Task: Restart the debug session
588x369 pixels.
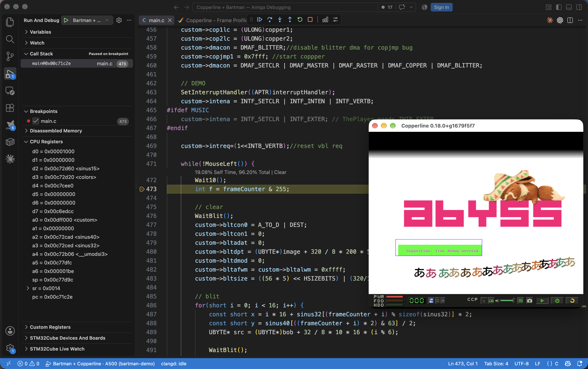Action: pos(300,20)
